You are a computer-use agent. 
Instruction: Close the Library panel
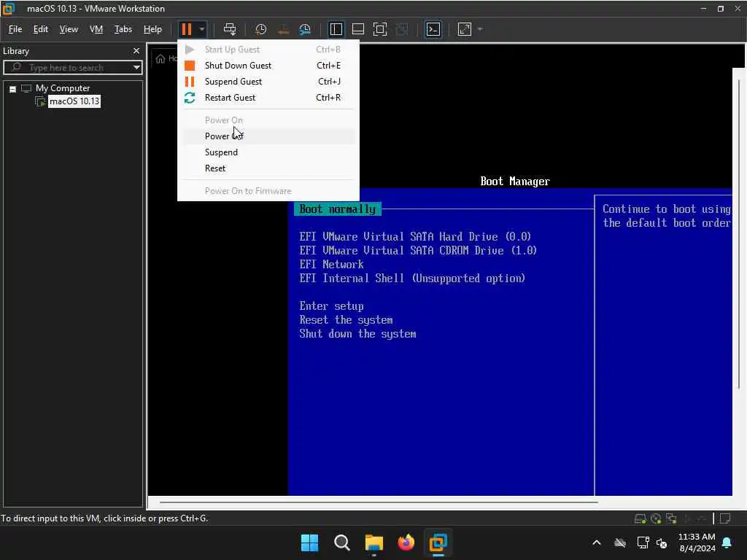[136, 51]
